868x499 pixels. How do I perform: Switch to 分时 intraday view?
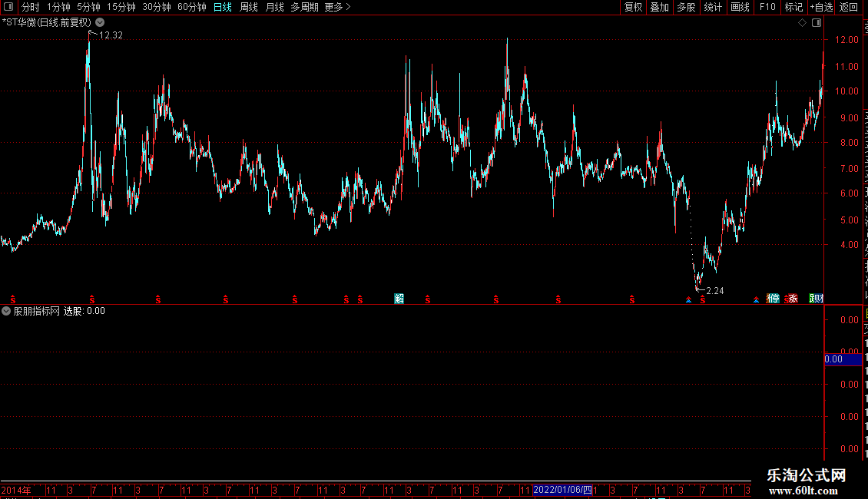click(x=31, y=7)
